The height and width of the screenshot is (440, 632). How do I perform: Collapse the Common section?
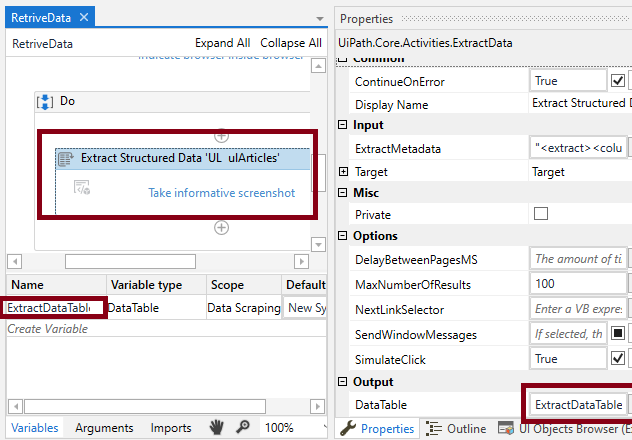click(x=342, y=60)
